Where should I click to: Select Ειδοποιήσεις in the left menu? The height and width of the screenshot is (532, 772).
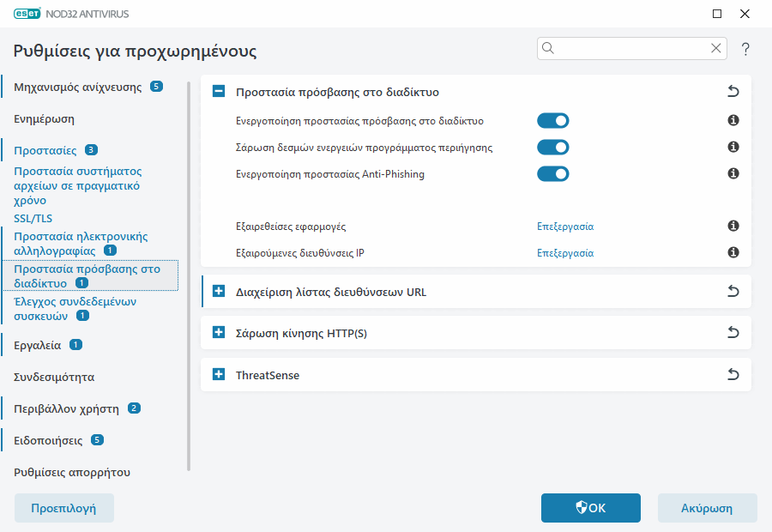point(48,440)
